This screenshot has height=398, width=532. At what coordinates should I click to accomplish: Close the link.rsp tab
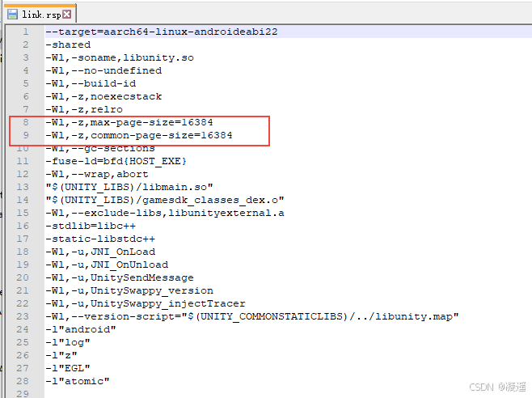click(67, 15)
